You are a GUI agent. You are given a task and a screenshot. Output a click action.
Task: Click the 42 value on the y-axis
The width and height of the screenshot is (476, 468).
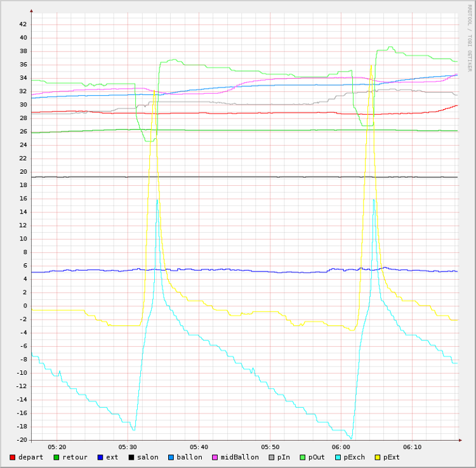pos(23,24)
